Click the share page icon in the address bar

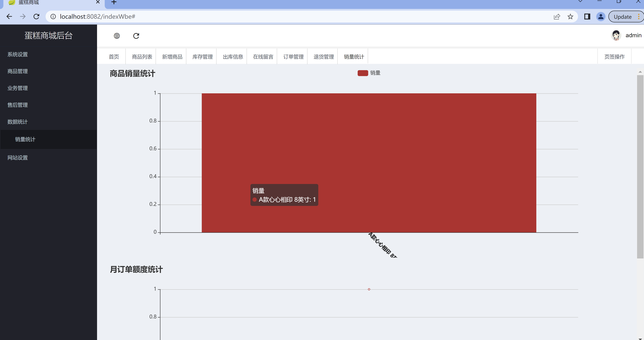(557, 17)
